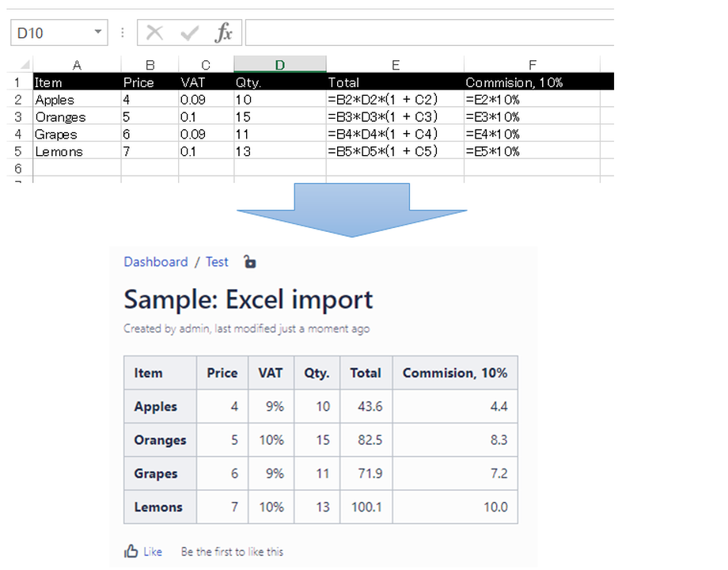728x570 pixels.
Task: Select all cells via the sheet corner triangle
Action: (25, 64)
